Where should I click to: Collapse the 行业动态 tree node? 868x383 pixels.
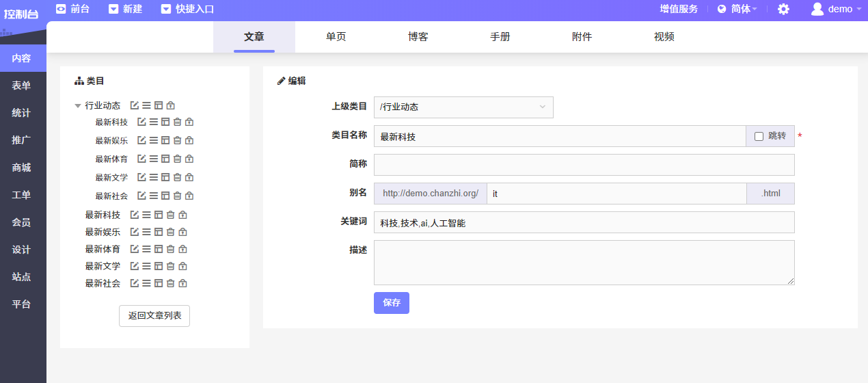(x=78, y=105)
